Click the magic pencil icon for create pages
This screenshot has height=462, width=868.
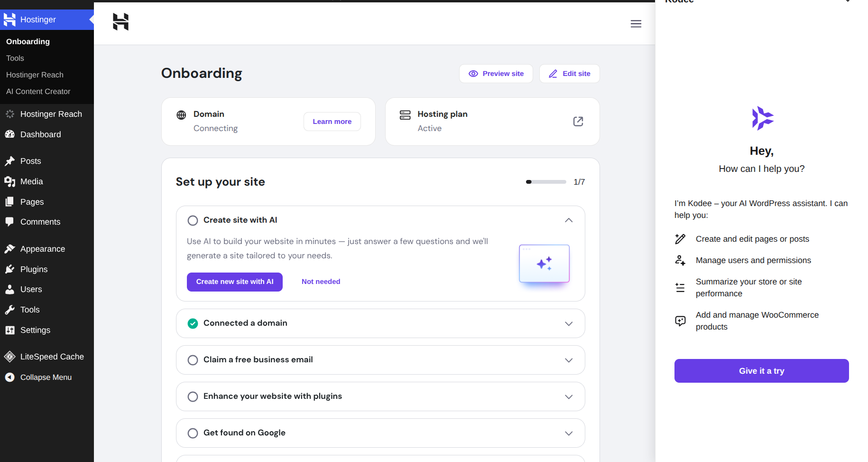click(x=680, y=239)
